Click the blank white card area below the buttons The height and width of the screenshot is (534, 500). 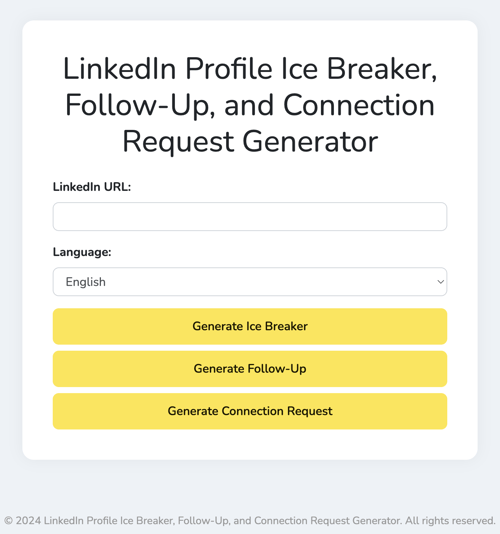click(x=250, y=444)
